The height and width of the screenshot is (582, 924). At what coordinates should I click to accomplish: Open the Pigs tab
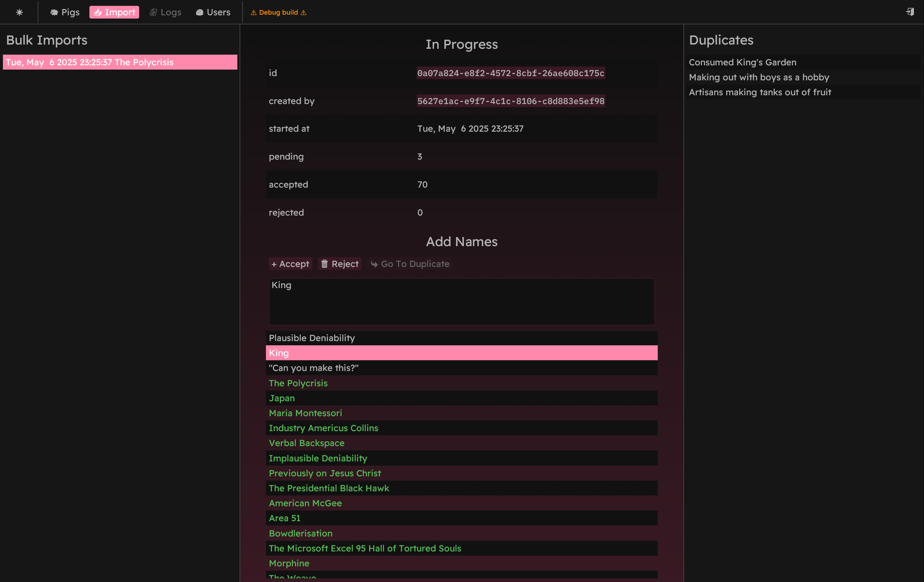[65, 12]
